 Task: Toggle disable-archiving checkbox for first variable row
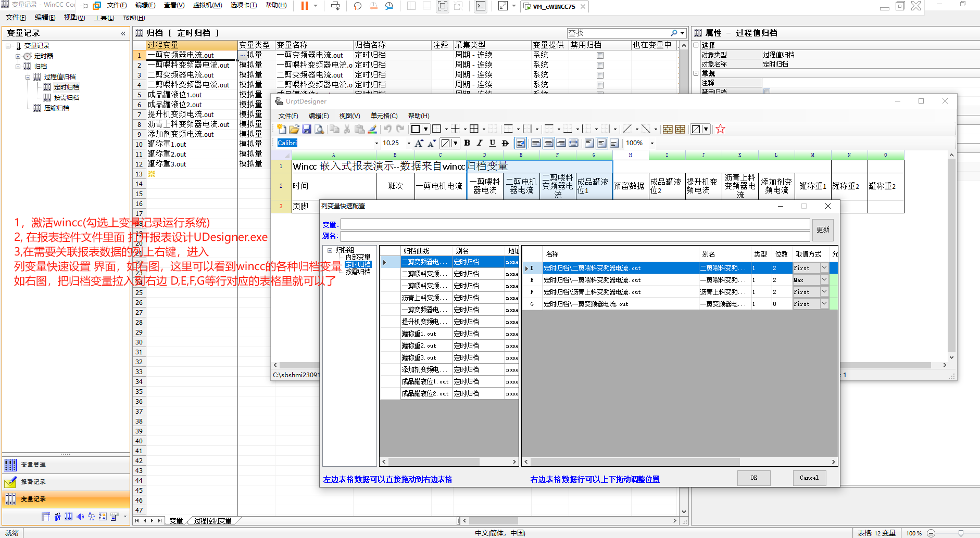(x=600, y=55)
